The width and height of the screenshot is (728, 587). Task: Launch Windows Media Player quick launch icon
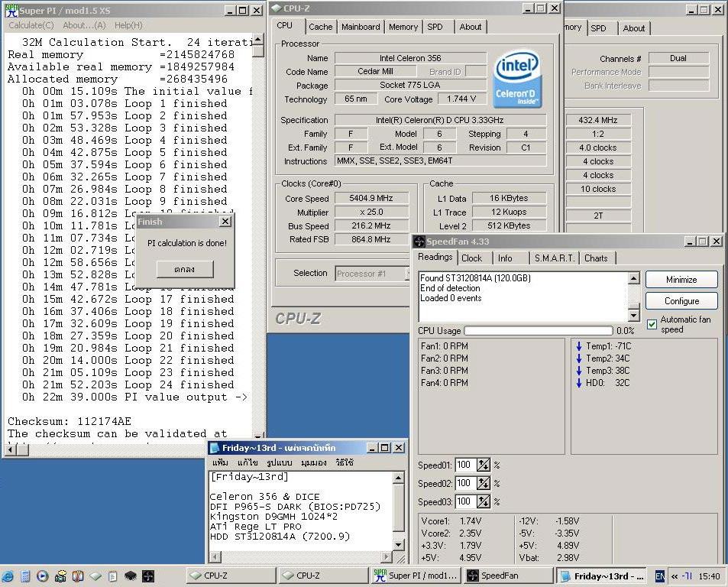(43, 576)
